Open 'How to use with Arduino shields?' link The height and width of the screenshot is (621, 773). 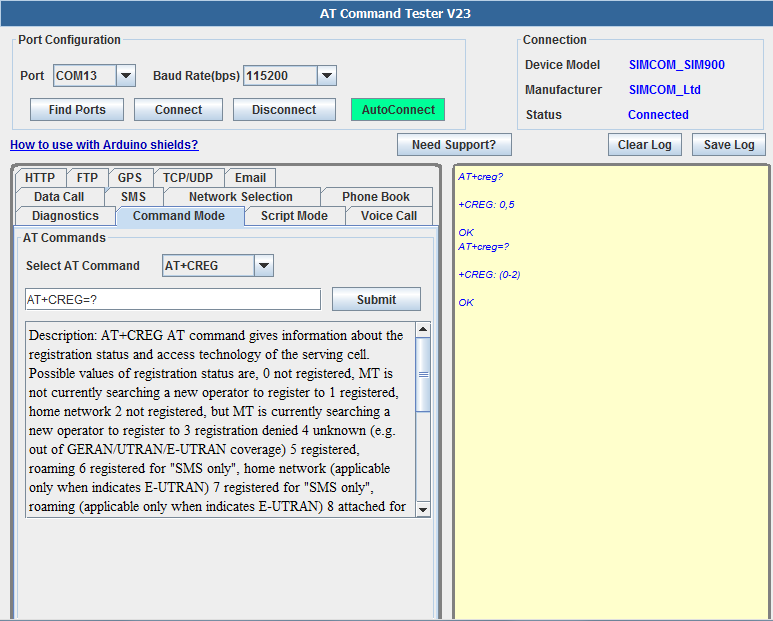pos(104,144)
